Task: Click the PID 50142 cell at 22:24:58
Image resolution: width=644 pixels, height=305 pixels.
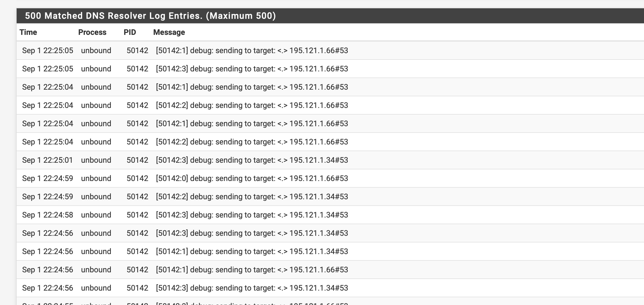Action: [137, 215]
